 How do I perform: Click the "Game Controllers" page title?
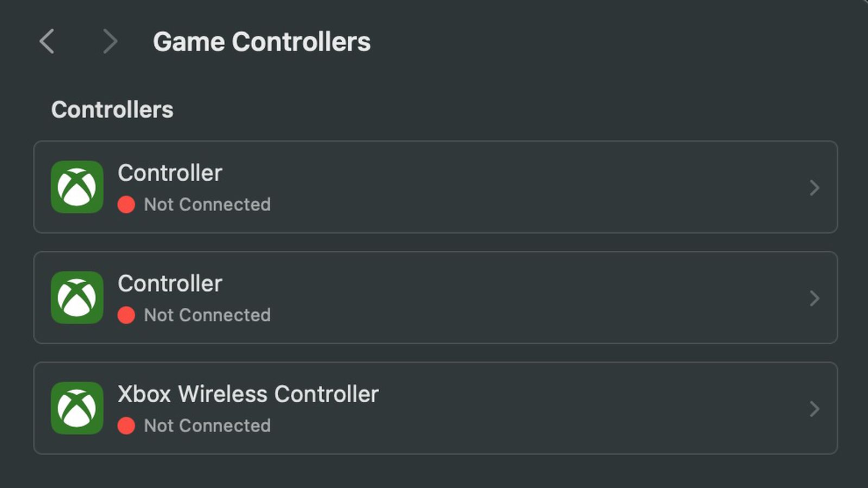[x=261, y=42]
